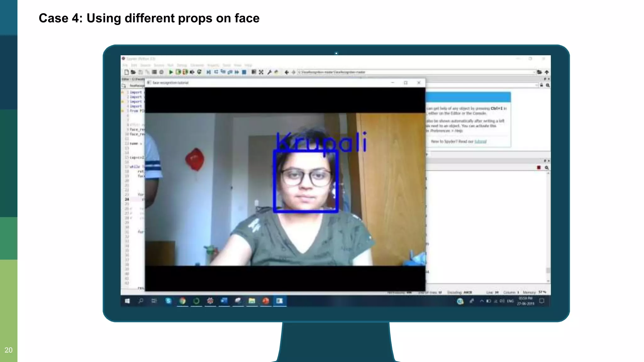Click the Run current cell icon
644x362 pixels.
pos(178,72)
